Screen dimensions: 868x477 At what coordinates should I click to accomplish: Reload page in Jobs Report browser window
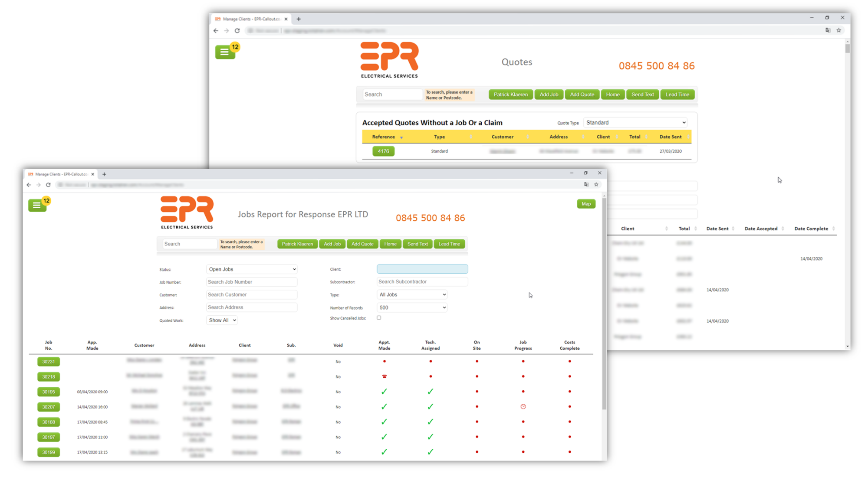pyautogui.click(x=48, y=185)
